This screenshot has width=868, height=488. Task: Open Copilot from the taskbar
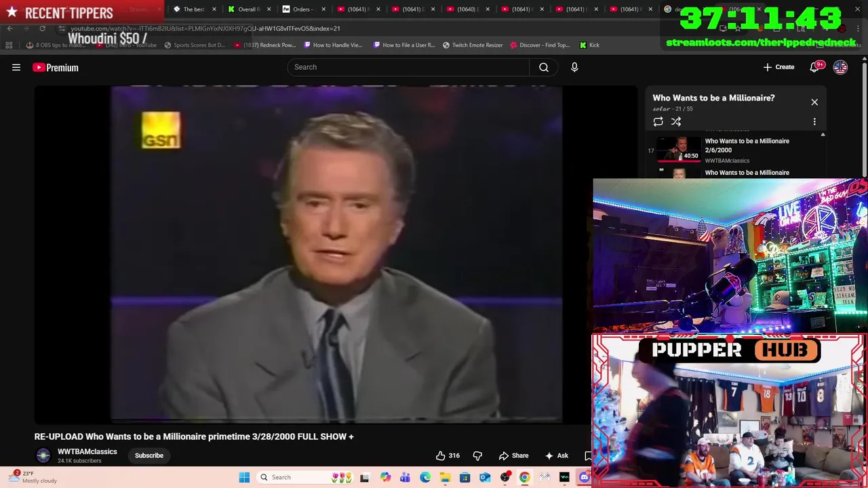(385, 478)
